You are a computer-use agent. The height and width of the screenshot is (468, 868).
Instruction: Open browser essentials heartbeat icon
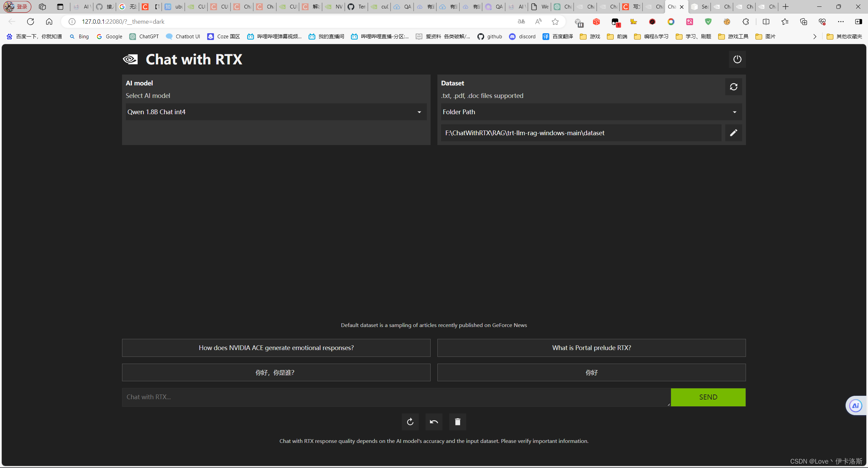coord(822,22)
